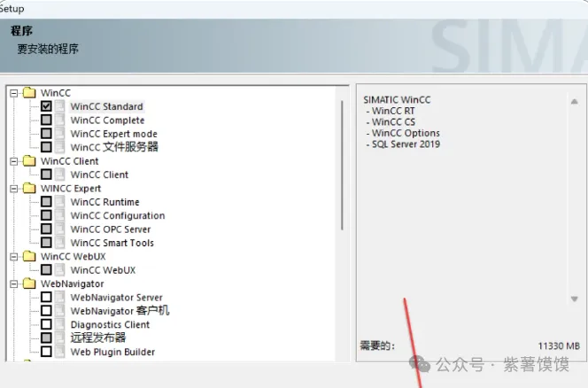Select the WinCC 文件服务器 item
588x388 pixels.
(114, 147)
